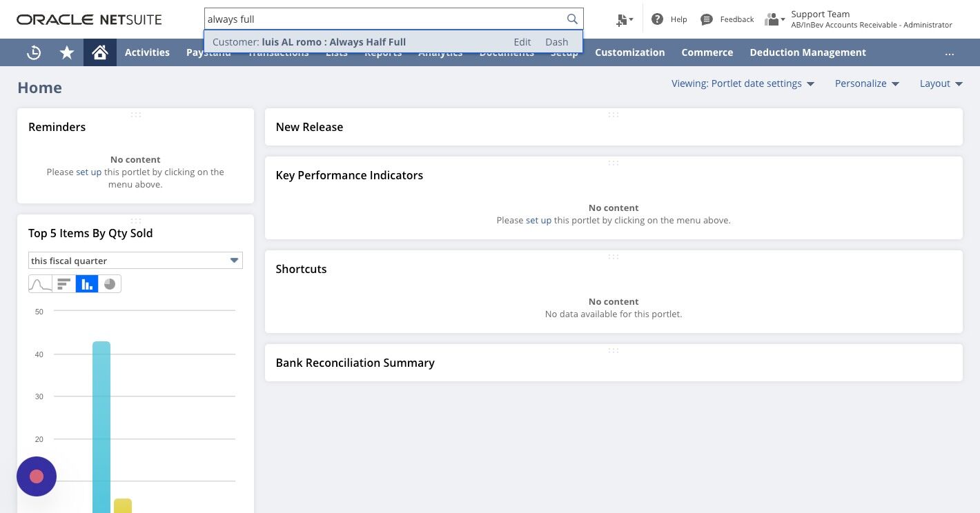Viewport: 980px width, 513px height.
Task: Open the Deduction Management menu
Action: (x=807, y=52)
